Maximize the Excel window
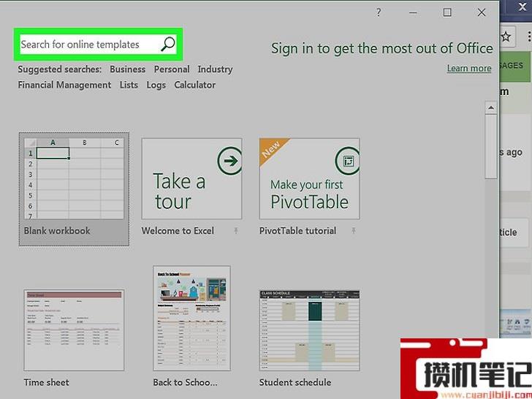The width and height of the screenshot is (532, 399). [x=447, y=12]
